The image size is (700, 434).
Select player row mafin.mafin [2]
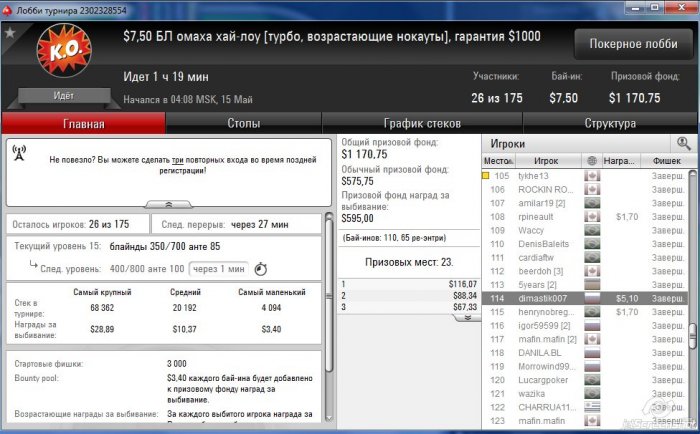click(x=584, y=339)
